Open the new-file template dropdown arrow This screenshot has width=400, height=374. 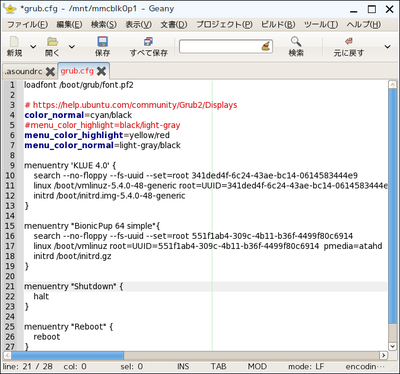click(x=33, y=47)
